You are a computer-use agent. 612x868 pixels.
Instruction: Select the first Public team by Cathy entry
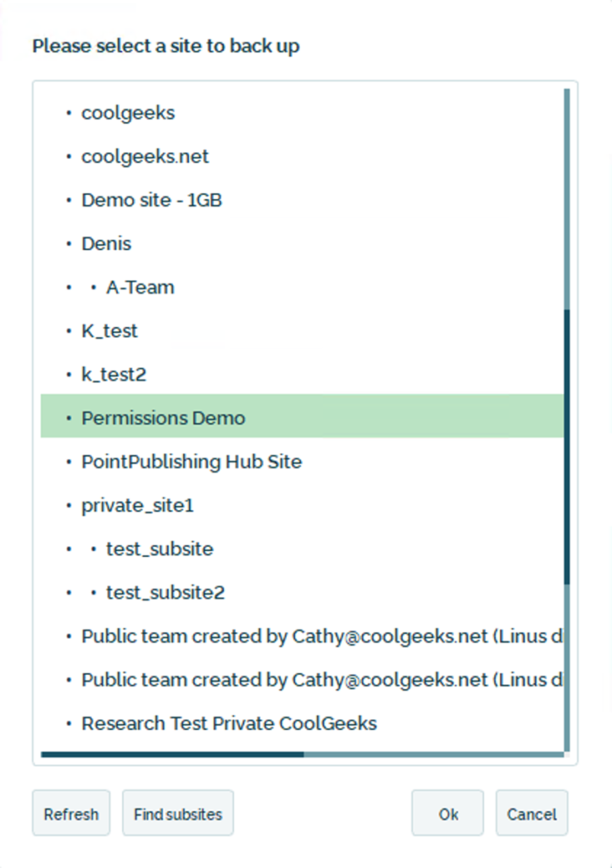314,637
